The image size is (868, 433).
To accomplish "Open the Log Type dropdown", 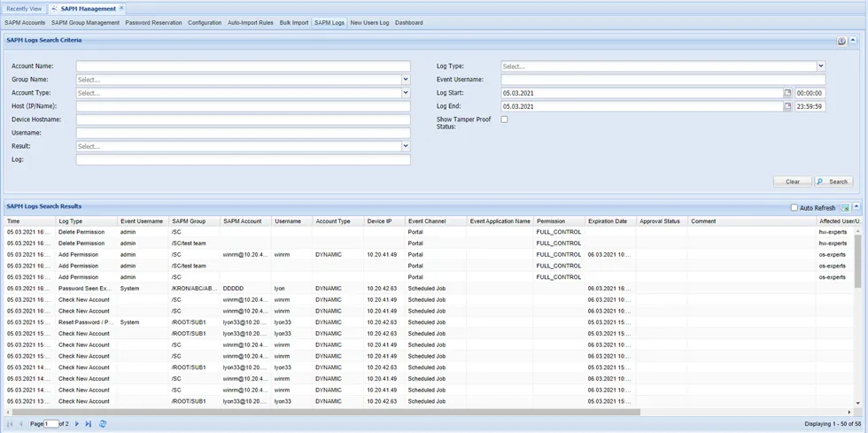I will pos(821,66).
